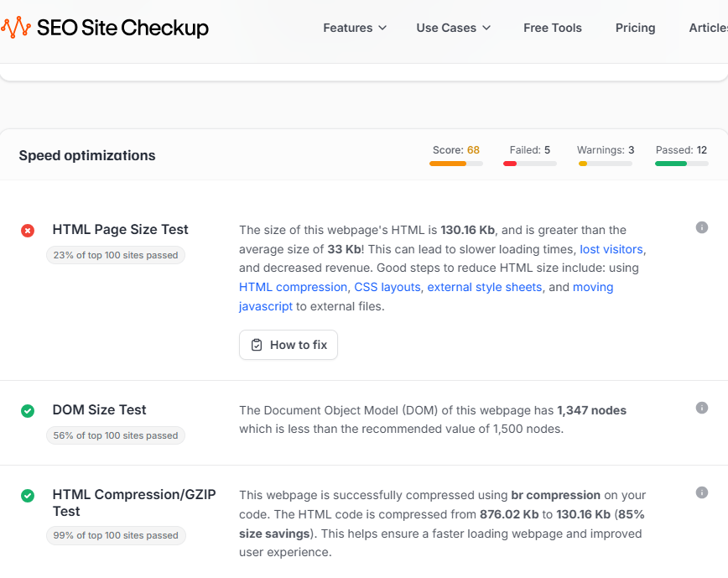The width and height of the screenshot is (728, 578).
Task: Open the CSS layouts link
Action: (x=387, y=287)
